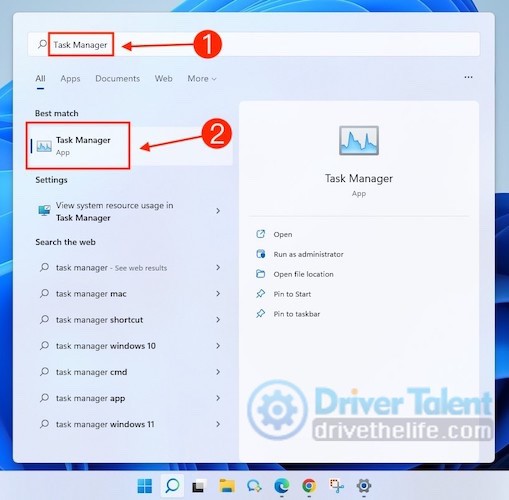509x500 pixels.
Task: Open Task View from the taskbar
Action: point(199,486)
